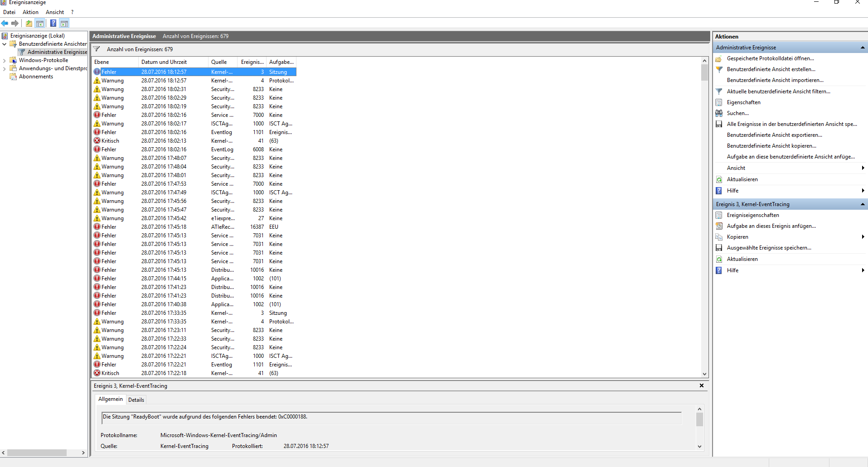Expand the Windows-Protokolle tree node
The width and height of the screenshot is (868, 467).
(x=4, y=60)
